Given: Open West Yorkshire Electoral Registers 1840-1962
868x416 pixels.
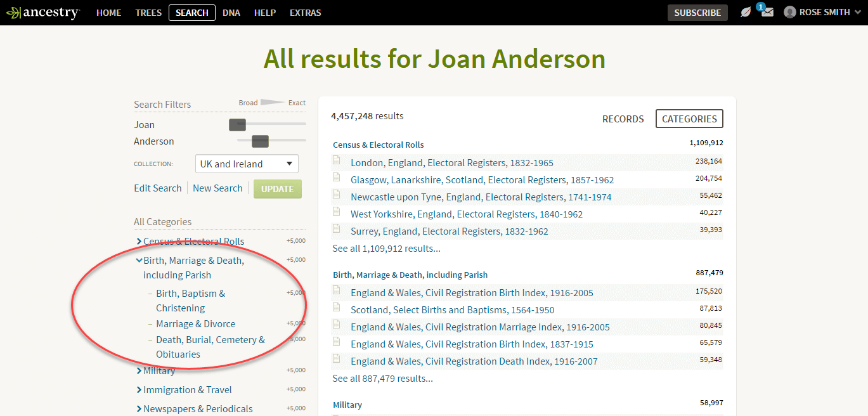Looking at the screenshot, I should coord(467,214).
